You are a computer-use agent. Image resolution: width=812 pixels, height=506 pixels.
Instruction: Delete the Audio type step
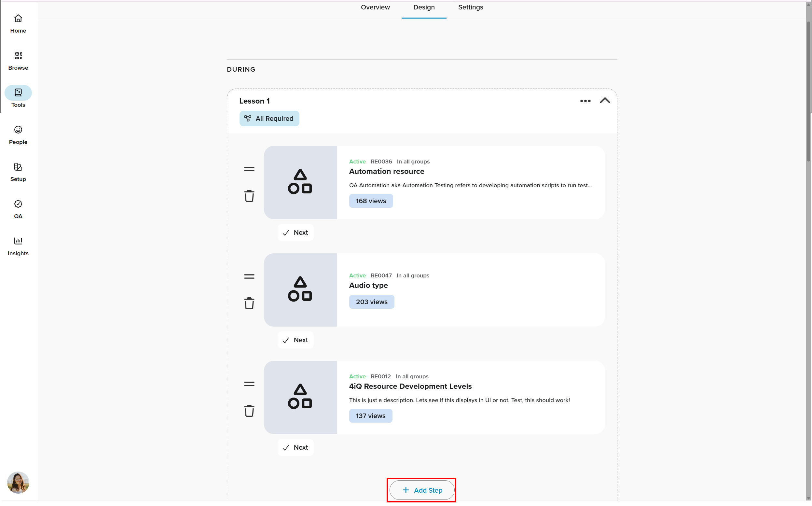(249, 303)
